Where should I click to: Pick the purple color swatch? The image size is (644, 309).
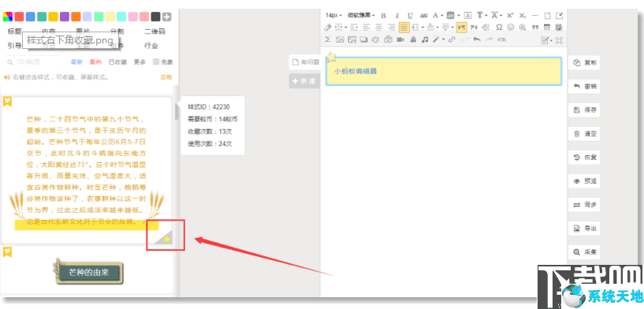point(65,17)
